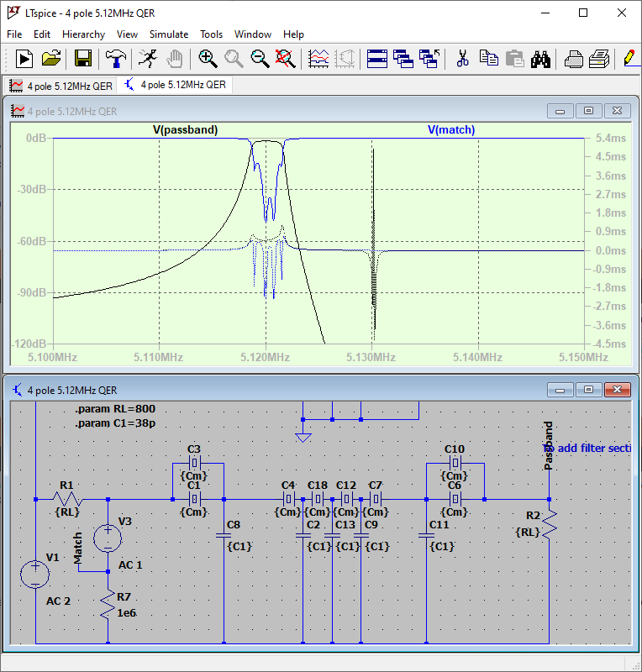The image size is (642, 672).
Task: Click the Open file folder icon
Action: [51, 58]
